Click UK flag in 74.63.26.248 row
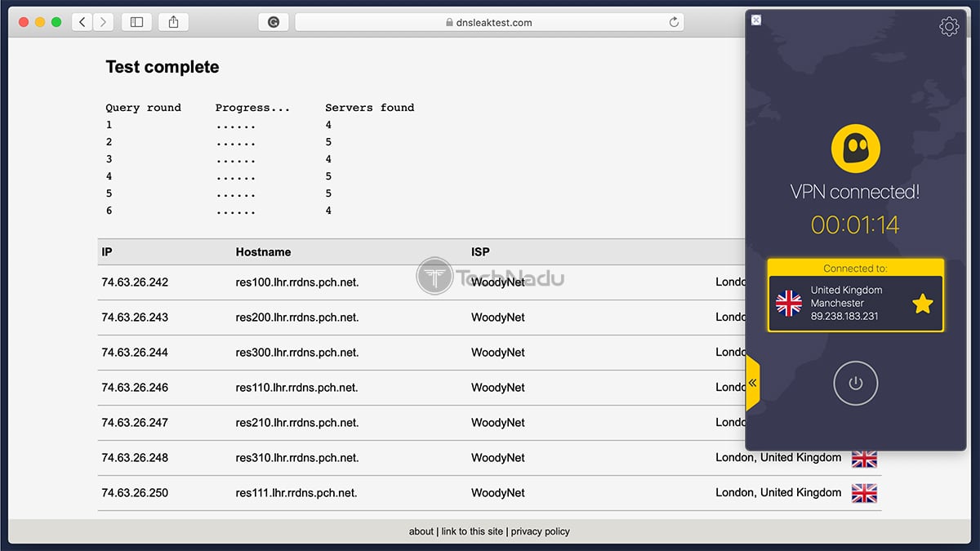The image size is (980, 551). (x=864, y=458)
